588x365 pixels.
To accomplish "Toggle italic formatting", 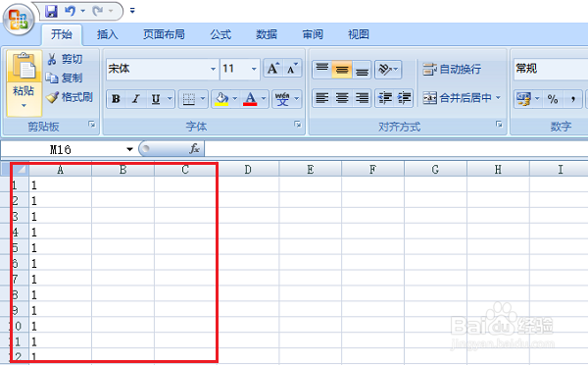I will pyautogui.click(x=136, y=99).
